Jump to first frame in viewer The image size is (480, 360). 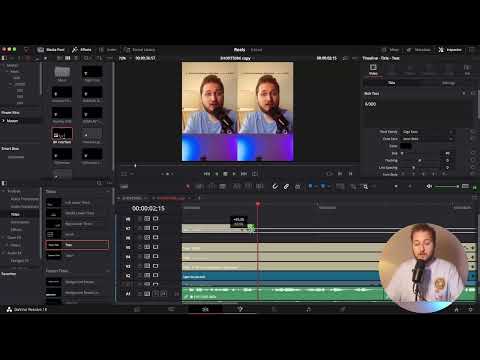pos(207,174)
